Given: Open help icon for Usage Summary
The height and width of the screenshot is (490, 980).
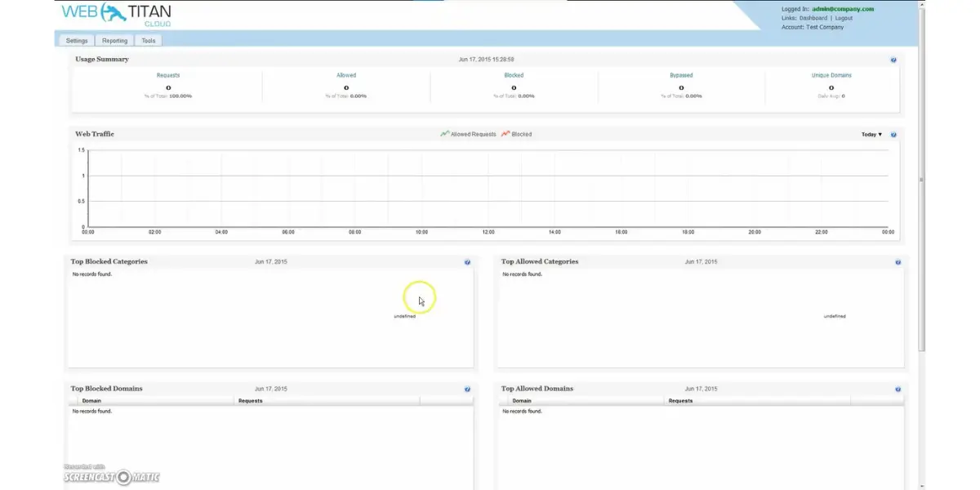Looking at the screenshot, I should pyautogui.click(x=893, y=60).
